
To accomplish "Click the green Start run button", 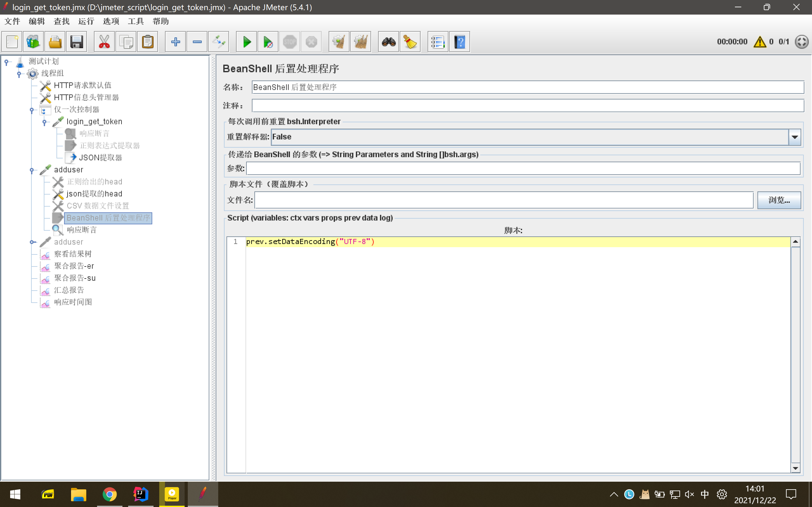I will (x=247, y=42).
